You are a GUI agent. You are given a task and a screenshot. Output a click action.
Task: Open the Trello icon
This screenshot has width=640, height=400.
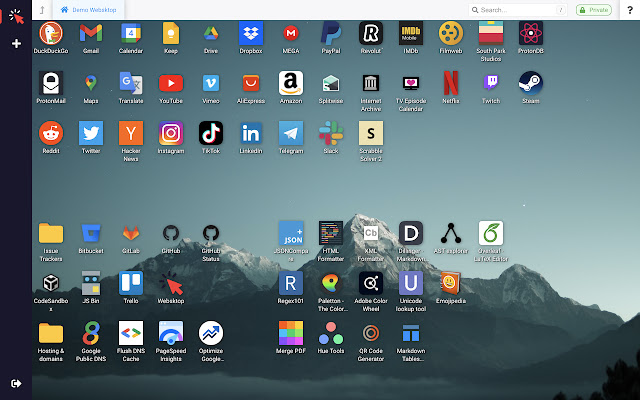pyautogui.click(x=131, y=283)
